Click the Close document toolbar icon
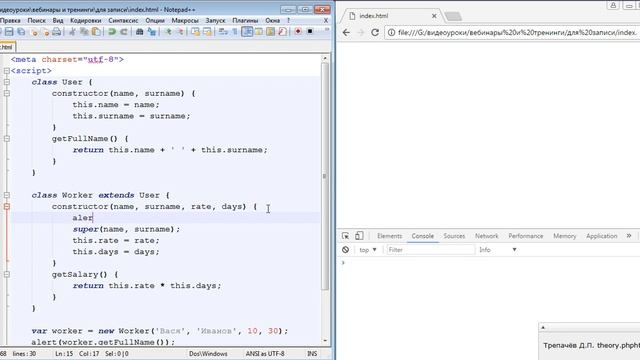This screenshot has width=640, height=360. 34,31
